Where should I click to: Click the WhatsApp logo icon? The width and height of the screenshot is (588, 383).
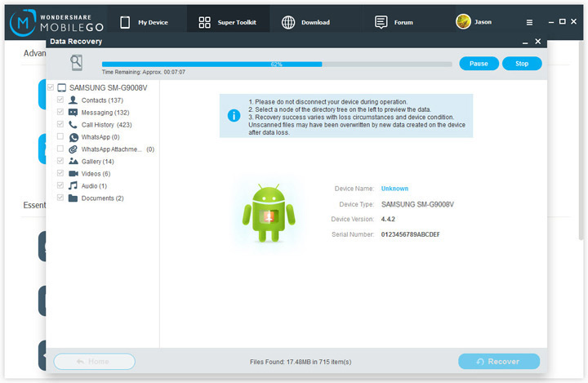pyautogui.click(x=73, y=137)
